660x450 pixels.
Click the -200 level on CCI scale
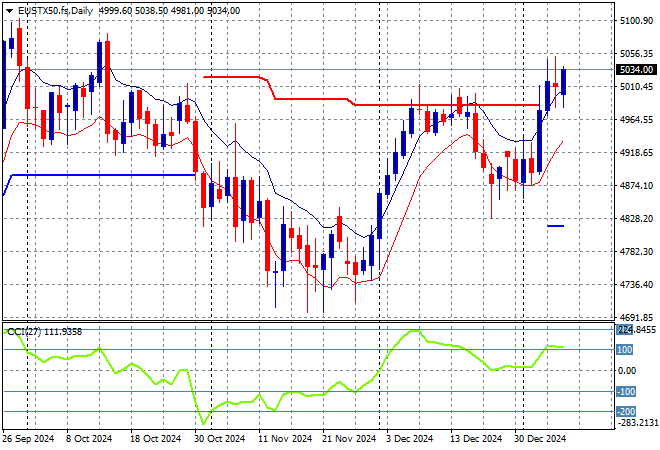pos(625,411)
